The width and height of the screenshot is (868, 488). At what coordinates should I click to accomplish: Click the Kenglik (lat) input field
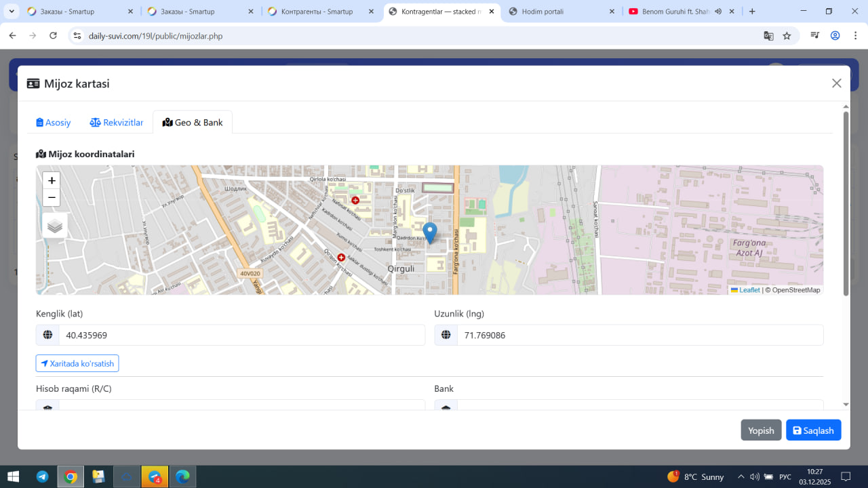tap(241, 335)
